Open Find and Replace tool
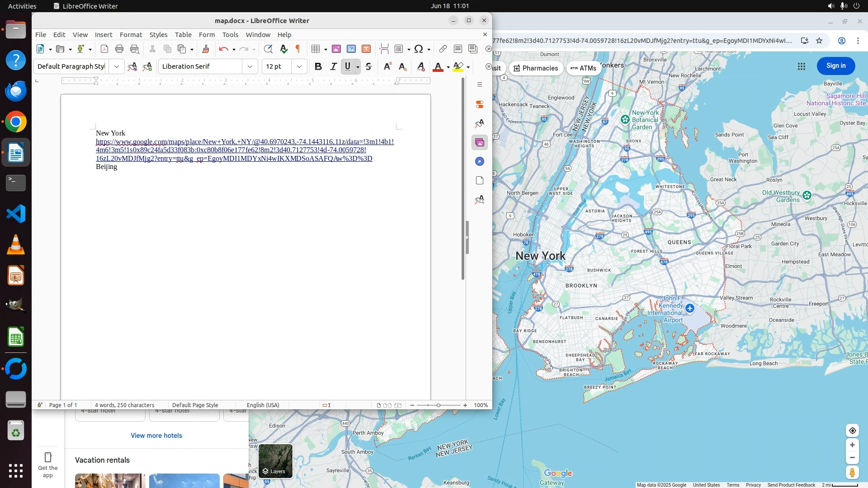This screenshot has width=868, height=488. [x=268, y=49]
